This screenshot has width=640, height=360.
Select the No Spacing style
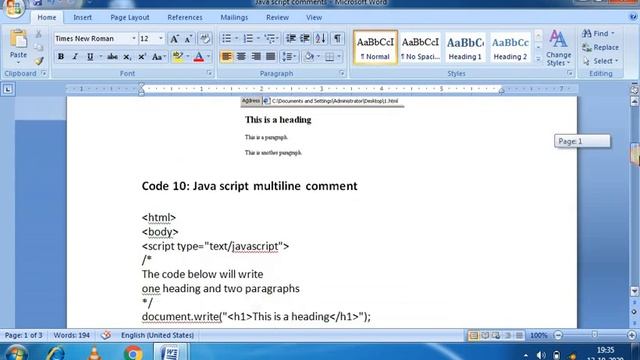tap(420, 47)
